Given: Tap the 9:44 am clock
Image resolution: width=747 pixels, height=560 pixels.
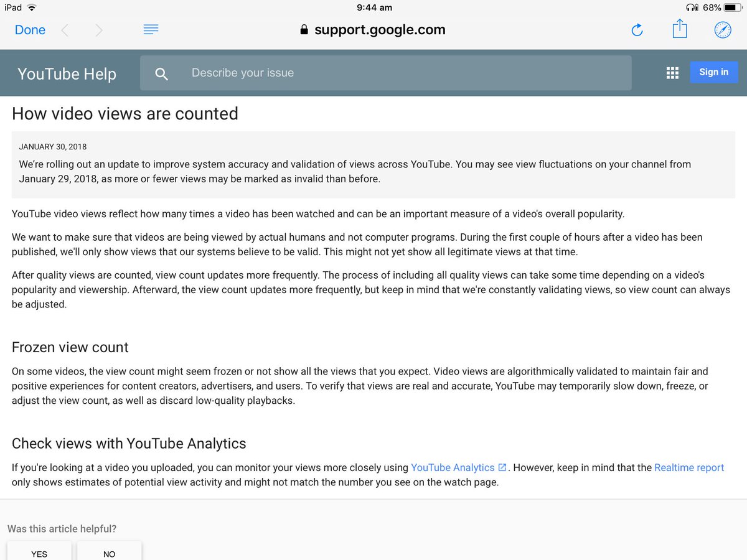Looking at the screenshot, I should pyautogui.click(x=374, y=7).
